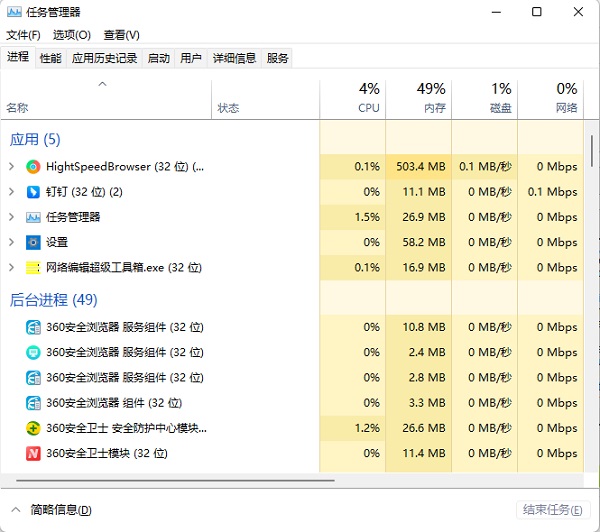Expand the 设置 process group
The height and width of the screenshot is (532, 600).
click(11, 242)
